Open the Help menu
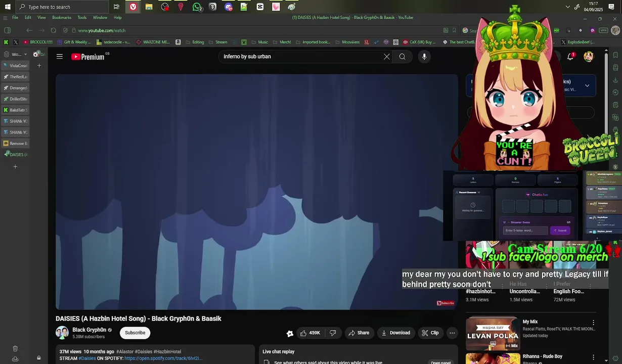 (x=117, y=18)
